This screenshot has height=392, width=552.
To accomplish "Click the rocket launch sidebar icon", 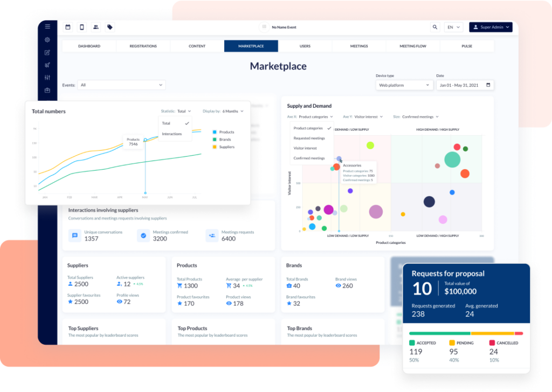I will [x=47, y=65].
